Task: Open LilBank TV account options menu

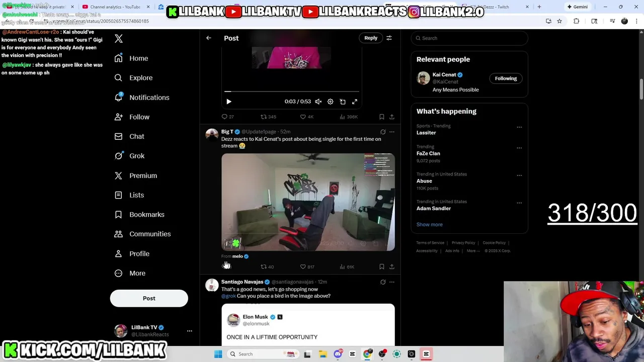Action: (190, 331)
